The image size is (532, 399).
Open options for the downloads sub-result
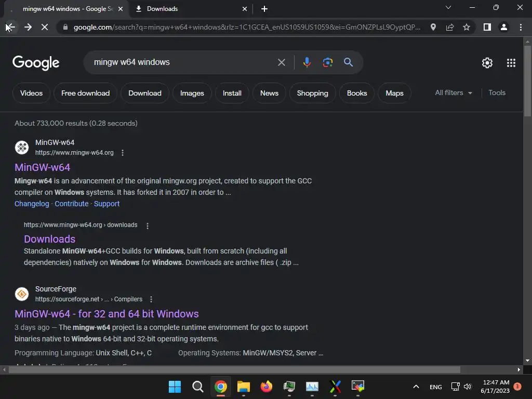(147, 225)
